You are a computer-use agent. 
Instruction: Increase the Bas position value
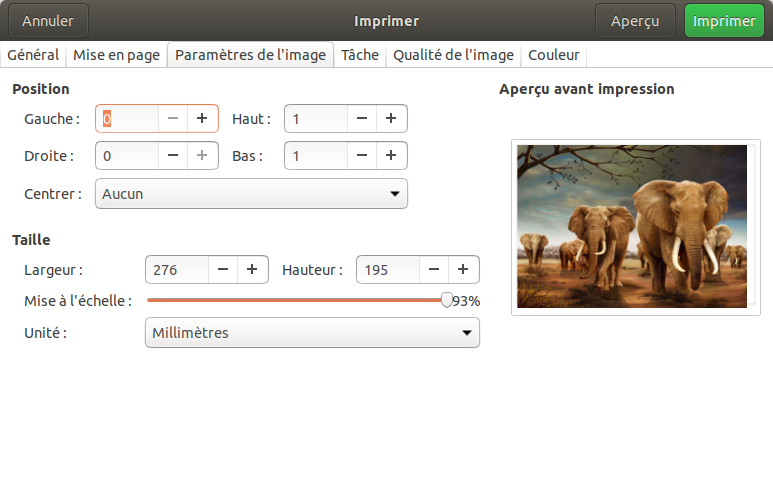tap(391, 156)
